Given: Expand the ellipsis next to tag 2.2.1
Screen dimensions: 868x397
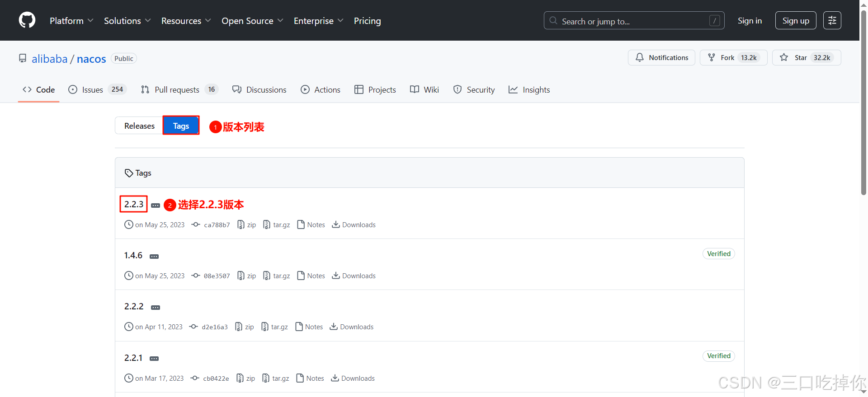Looking at the screenshot, I should (154, 359).
